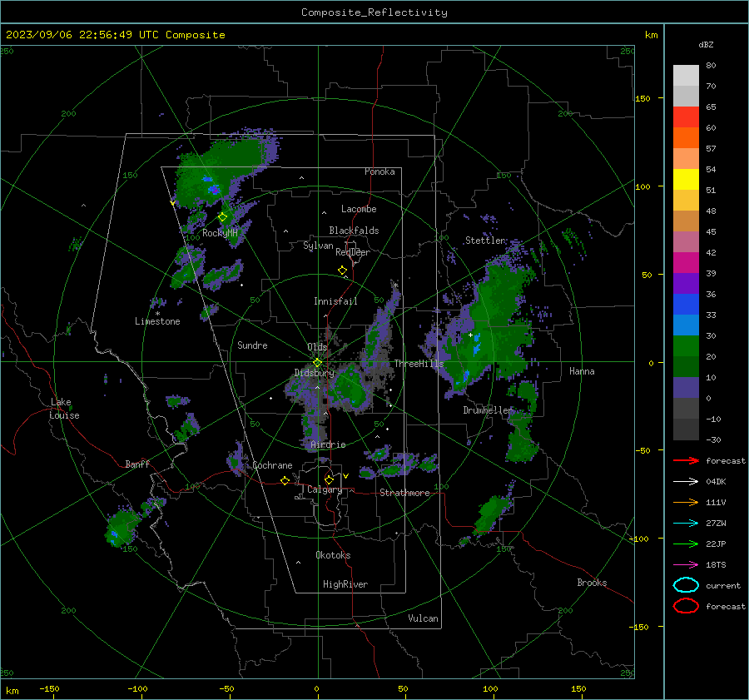
Task: Click the Limestone label
Action: click(157, 321)
